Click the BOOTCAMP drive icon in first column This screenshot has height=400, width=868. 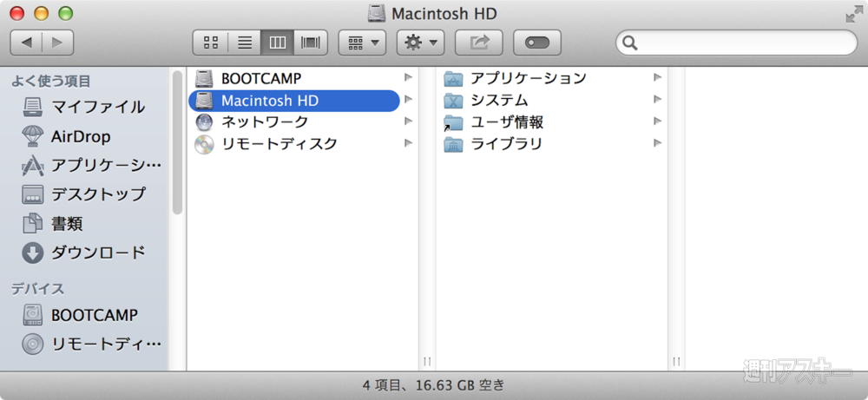pos(204,79)
